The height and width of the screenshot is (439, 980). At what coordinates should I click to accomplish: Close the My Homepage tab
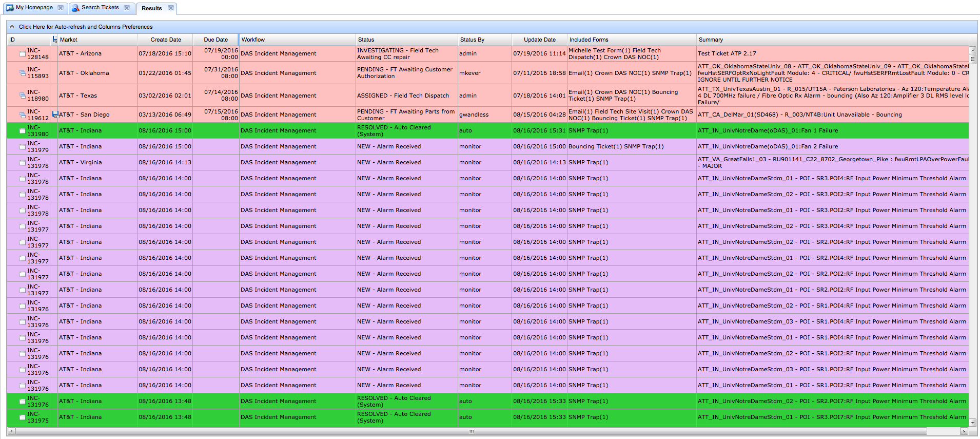click(x=61, y=8)
